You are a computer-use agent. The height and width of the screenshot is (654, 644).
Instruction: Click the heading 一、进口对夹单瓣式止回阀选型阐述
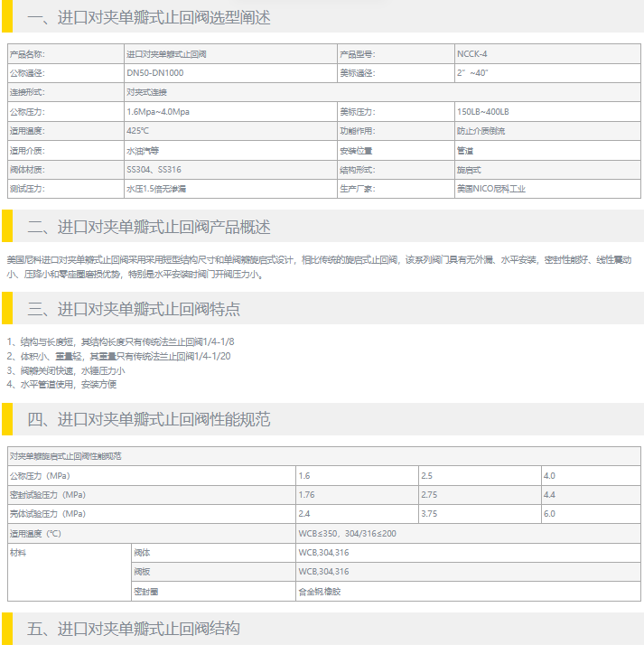click(148, 18)
